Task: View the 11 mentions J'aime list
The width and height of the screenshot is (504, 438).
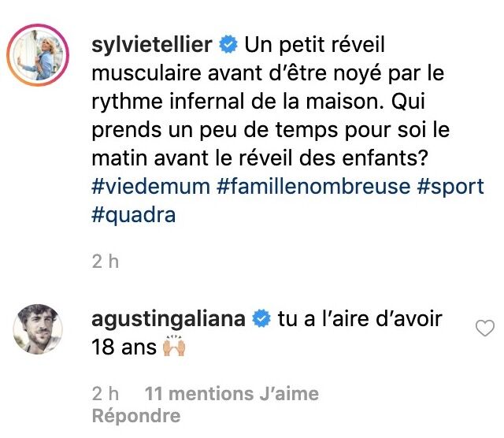Action: [232, 394]
